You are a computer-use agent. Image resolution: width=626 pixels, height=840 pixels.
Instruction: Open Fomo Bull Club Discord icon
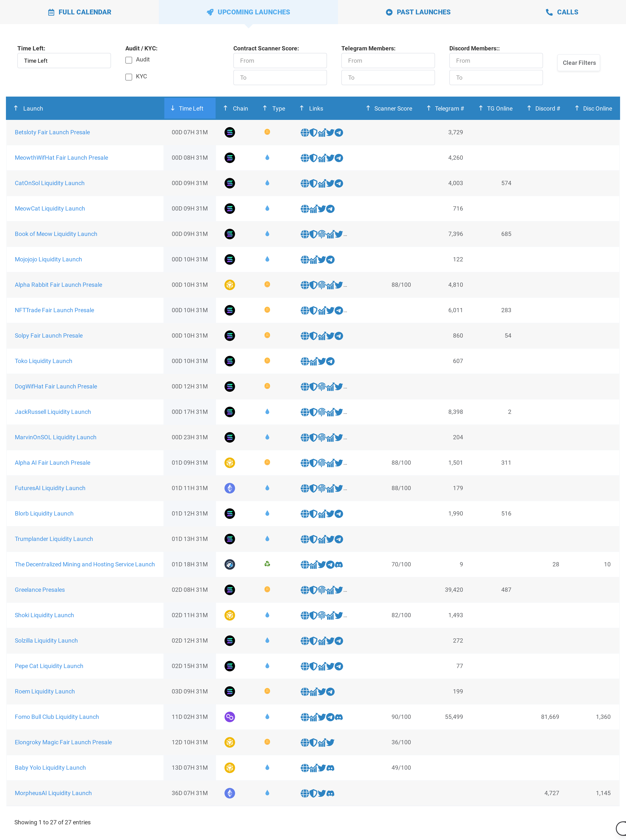pyautogui.click(x=339, y=717)
